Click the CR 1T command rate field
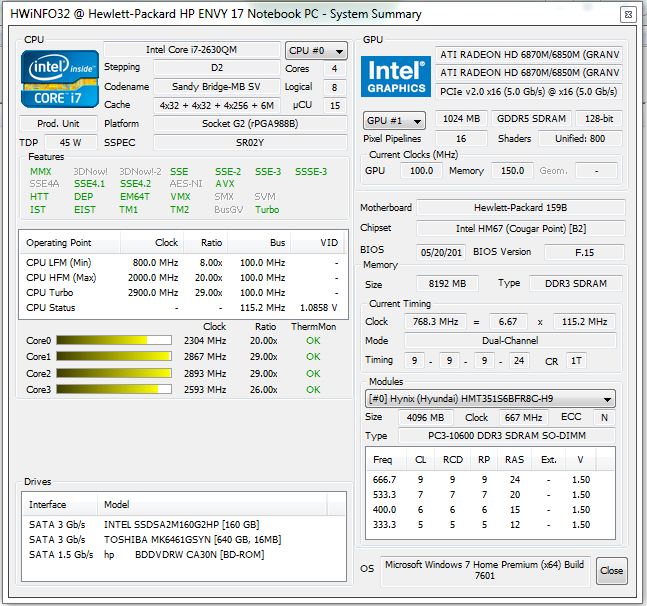This screenshot has height=606, width=647. [x=576, y=361]
